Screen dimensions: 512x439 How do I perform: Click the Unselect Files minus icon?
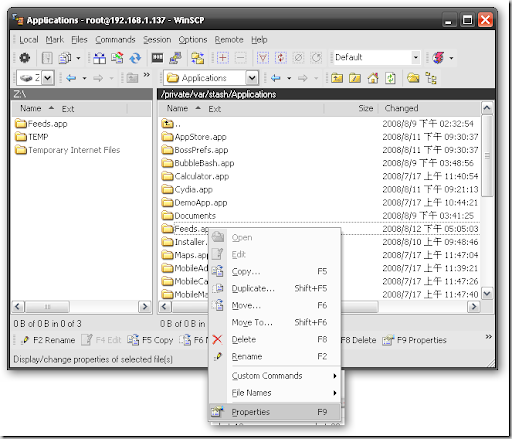[241, 58]
